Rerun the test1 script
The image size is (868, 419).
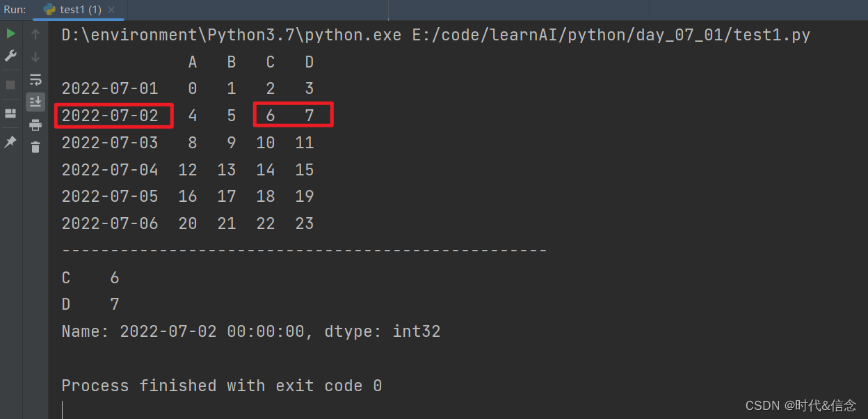coord(10,33)
